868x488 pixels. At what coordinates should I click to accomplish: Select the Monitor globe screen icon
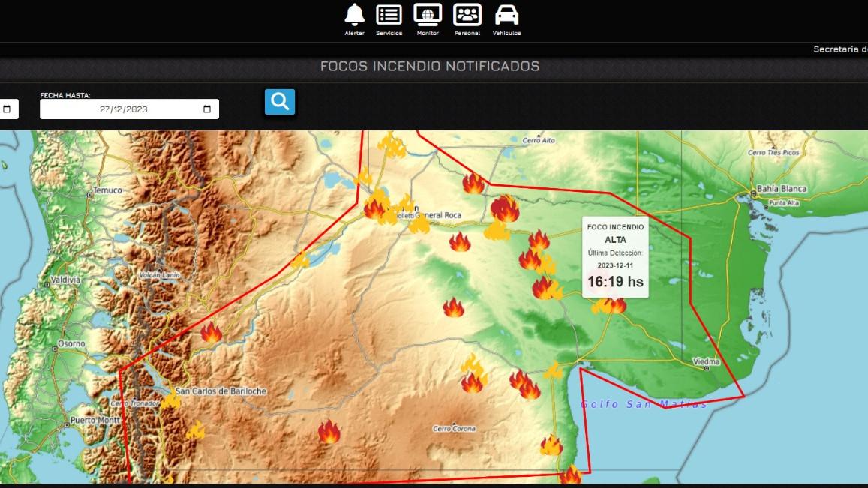(x=428, y=14)
